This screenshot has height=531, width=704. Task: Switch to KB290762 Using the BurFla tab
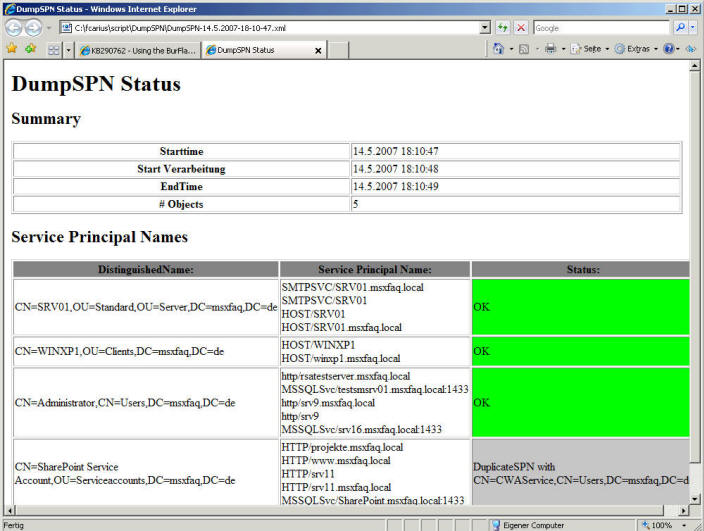[138, 50]
